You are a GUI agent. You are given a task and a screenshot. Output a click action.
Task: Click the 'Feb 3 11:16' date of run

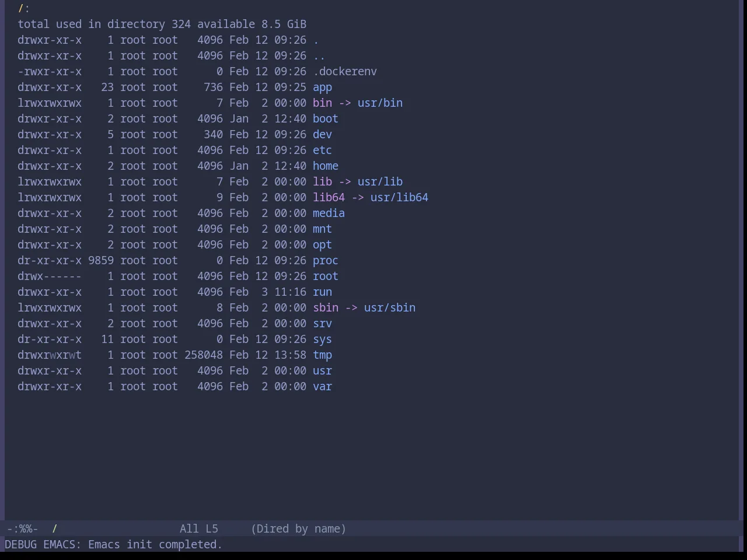pos(268,292)
